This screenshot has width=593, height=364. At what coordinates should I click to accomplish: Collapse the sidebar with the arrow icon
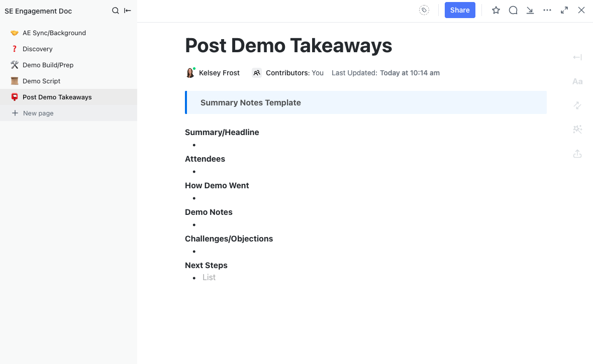pos(128,11)
